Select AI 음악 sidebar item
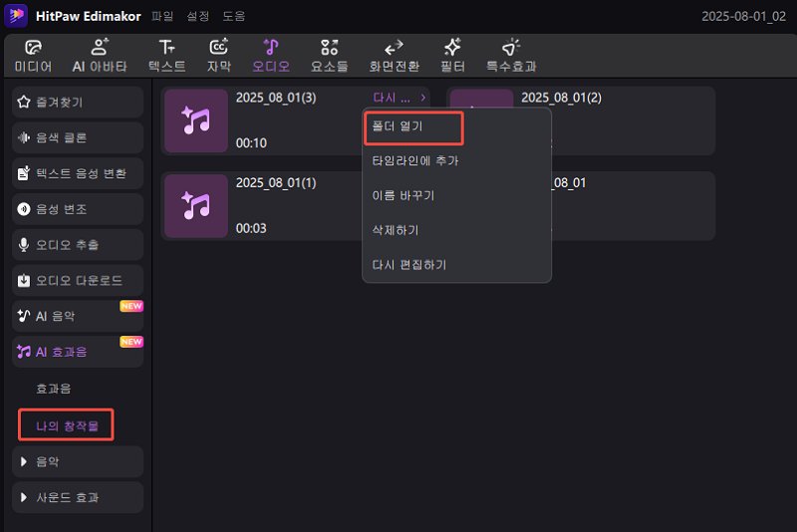The height and width of the screenshot is (532, 797). point(78,316)
